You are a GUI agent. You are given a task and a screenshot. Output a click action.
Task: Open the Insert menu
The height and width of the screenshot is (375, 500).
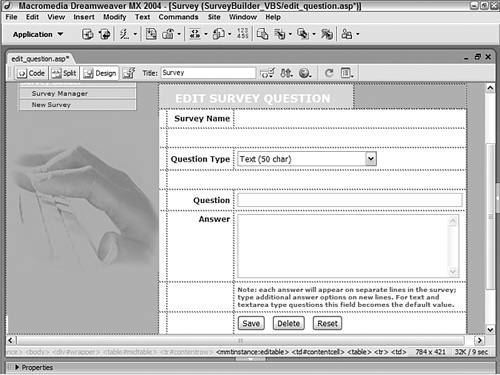click(x=84, y=17)
